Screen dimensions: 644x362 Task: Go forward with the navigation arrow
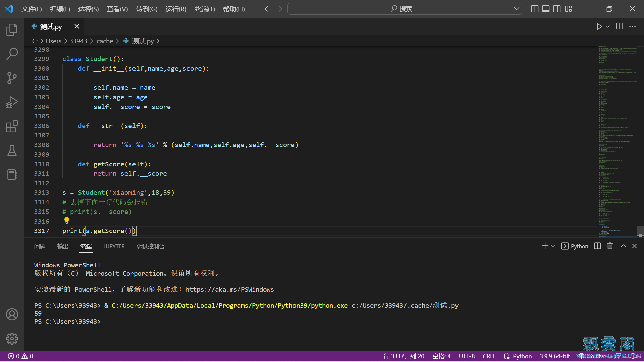point(279,9)
